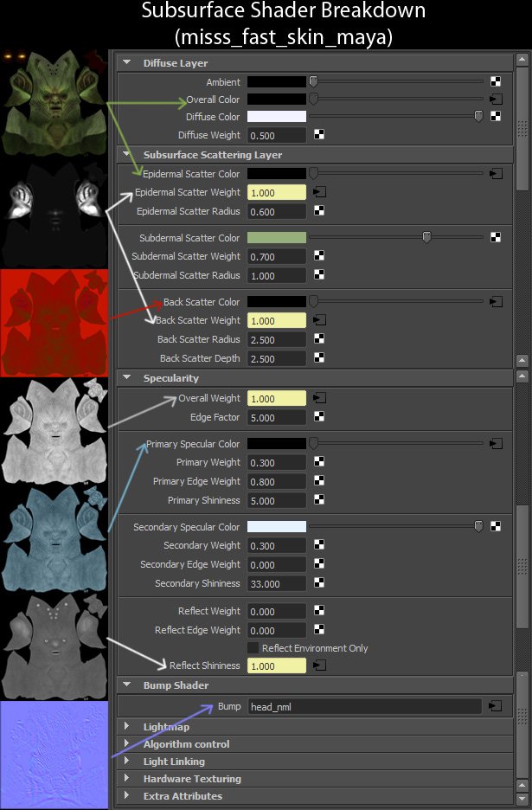Viewport: 532px width, 810px height.
Task: Open the connected map of Specularity Overall Weight
Action: click(320, 398)
